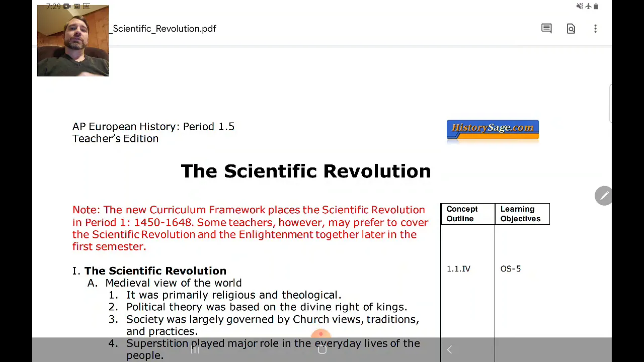Image resolution: width=644 pixels, height=362 pixels.
Task: Click "AP European History: Period 1.5" text
Action: (153, 126)
